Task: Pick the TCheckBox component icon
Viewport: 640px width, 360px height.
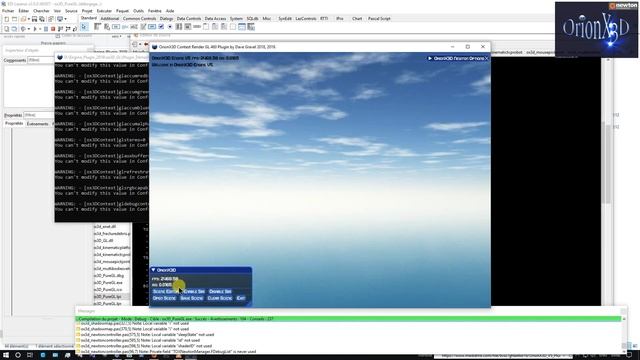Action: [161, 27]
